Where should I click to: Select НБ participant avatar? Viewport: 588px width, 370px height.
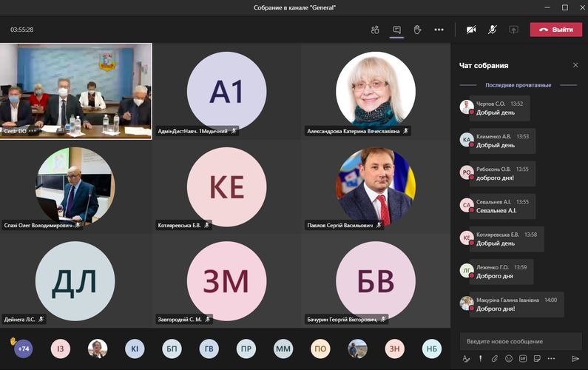click(x=432, y=349)
